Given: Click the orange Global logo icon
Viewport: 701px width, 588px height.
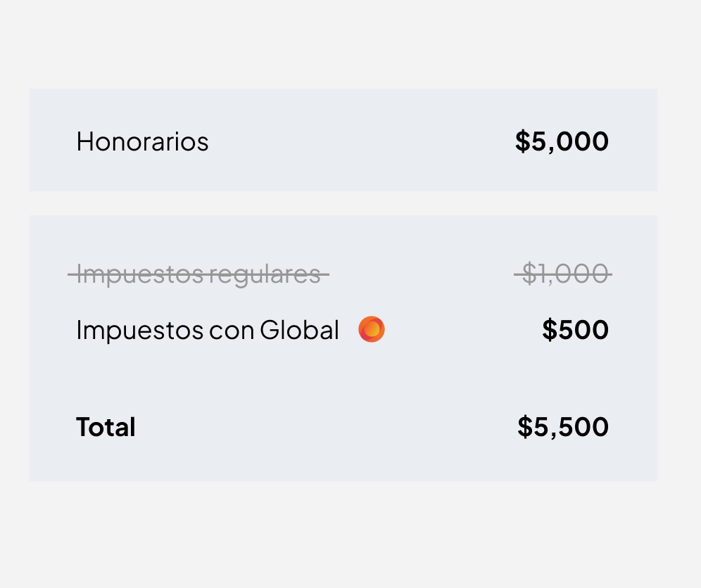Looking at the screenshot, I should [372, 329].
